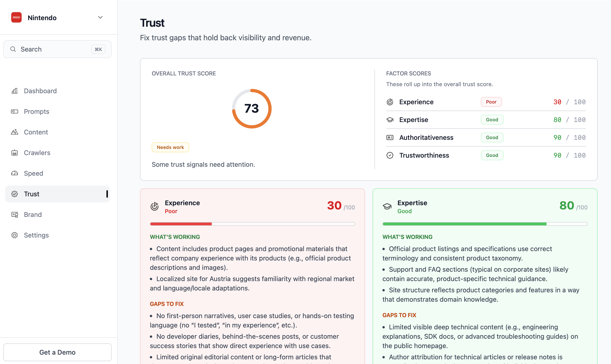
Task: Click the Trustworthiness checkmark icon
Action: (390, 155)
